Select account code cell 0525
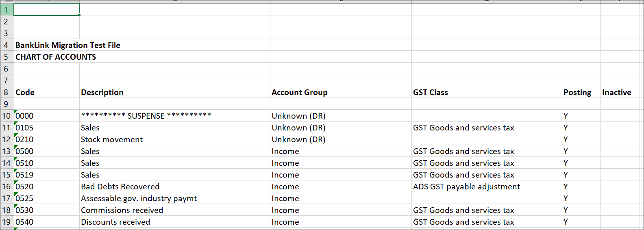This screenshot has height=230, width=644. point(25,198)
